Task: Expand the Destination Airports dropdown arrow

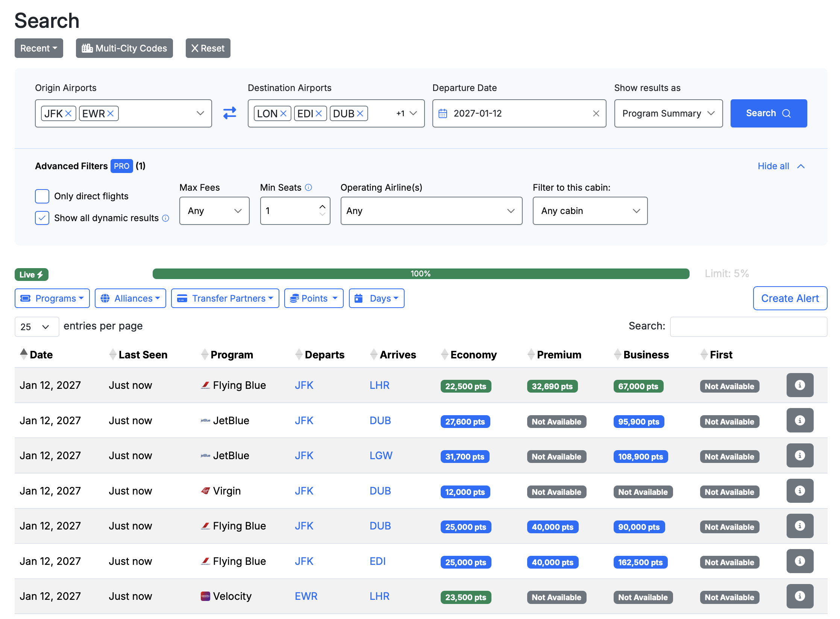Action: tap(413, 113)
